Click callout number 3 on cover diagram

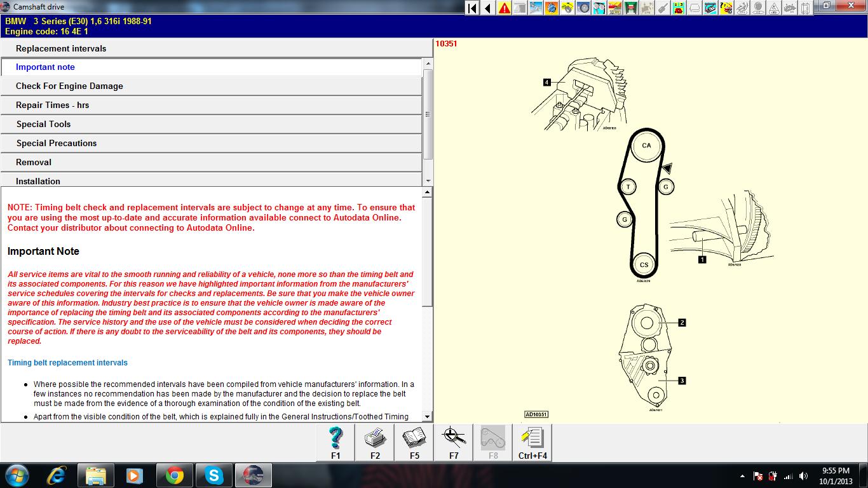[682, 381]
